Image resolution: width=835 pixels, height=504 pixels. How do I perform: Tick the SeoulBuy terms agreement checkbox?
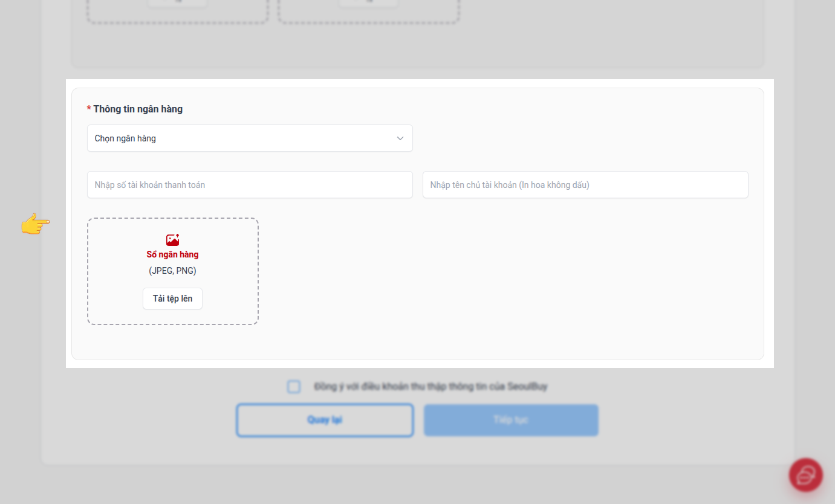pyautogui.click(x=294, y=387)
